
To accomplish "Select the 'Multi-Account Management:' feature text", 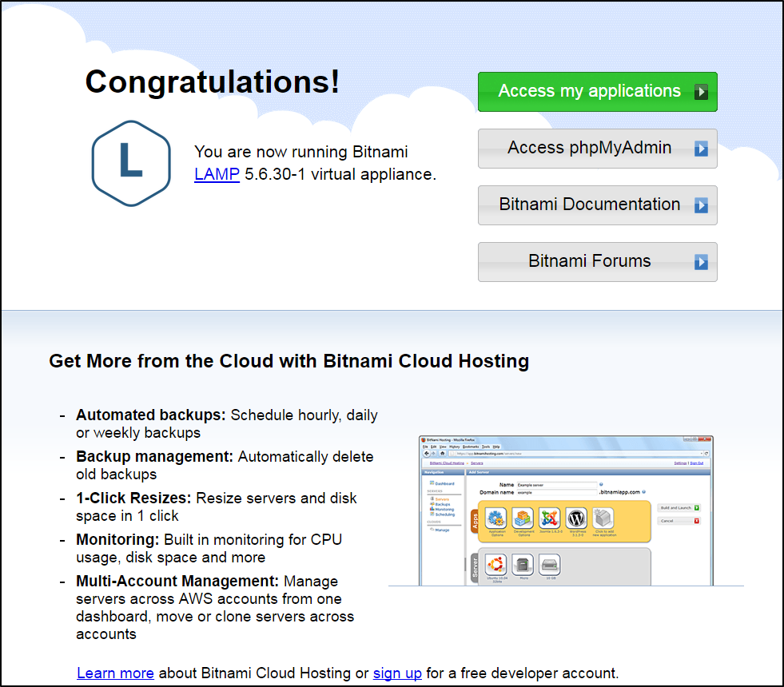I will pyautogui.click(x=177, y=581).
